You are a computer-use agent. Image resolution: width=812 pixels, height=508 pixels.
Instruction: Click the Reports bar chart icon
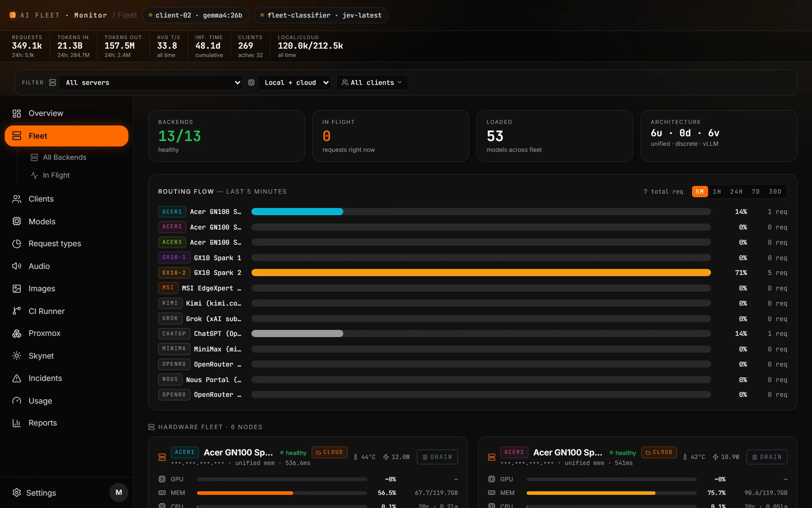17,423
